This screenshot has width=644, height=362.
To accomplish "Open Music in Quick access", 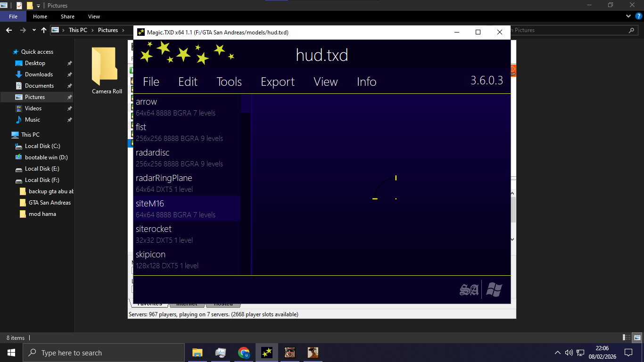I will pyautogui.click(x=32, y=120).
